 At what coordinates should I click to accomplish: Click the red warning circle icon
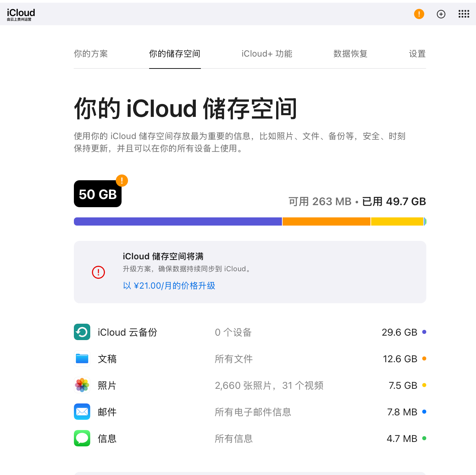coord(98,272)
